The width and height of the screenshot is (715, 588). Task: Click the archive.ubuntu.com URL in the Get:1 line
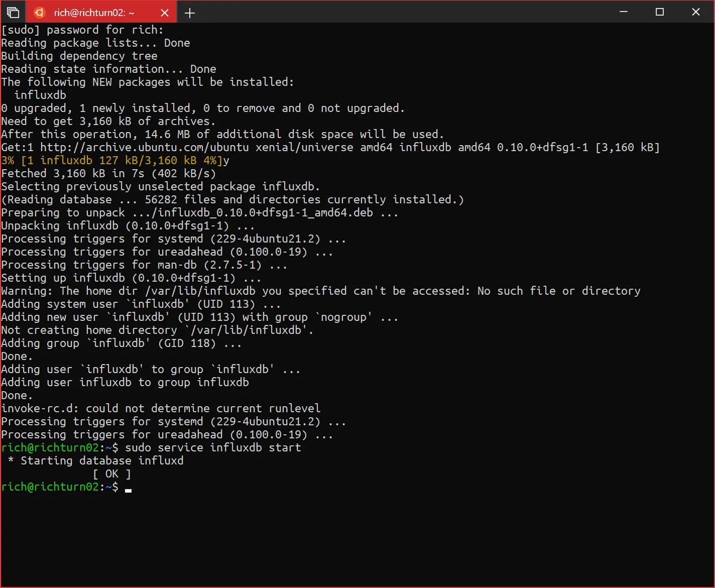(145, 148)
